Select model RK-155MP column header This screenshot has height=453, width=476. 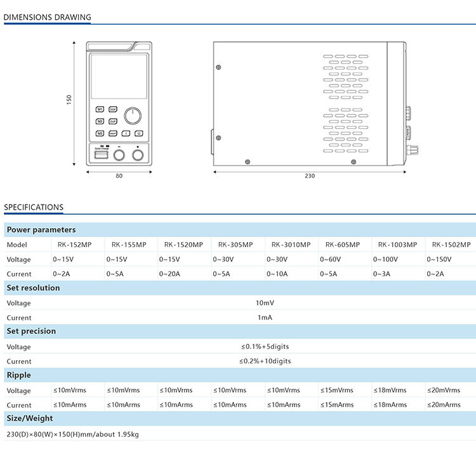click(x=129, y=245)
